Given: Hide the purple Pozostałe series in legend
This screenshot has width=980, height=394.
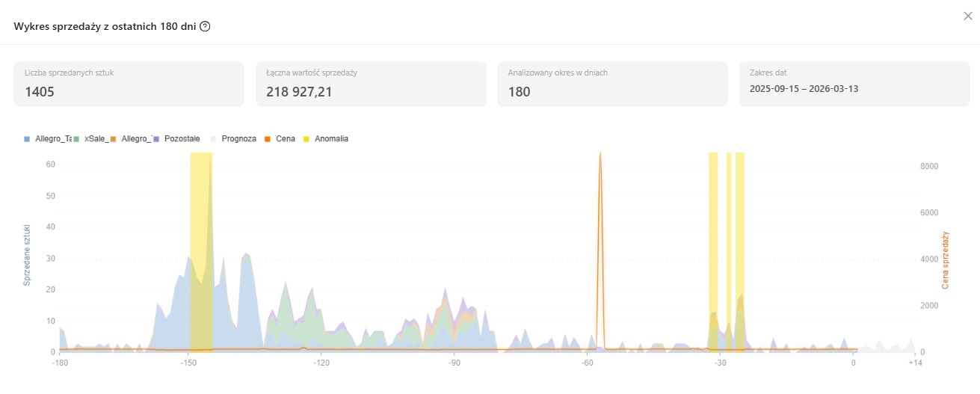Looking at the screenshot, I should pos(177,139).
